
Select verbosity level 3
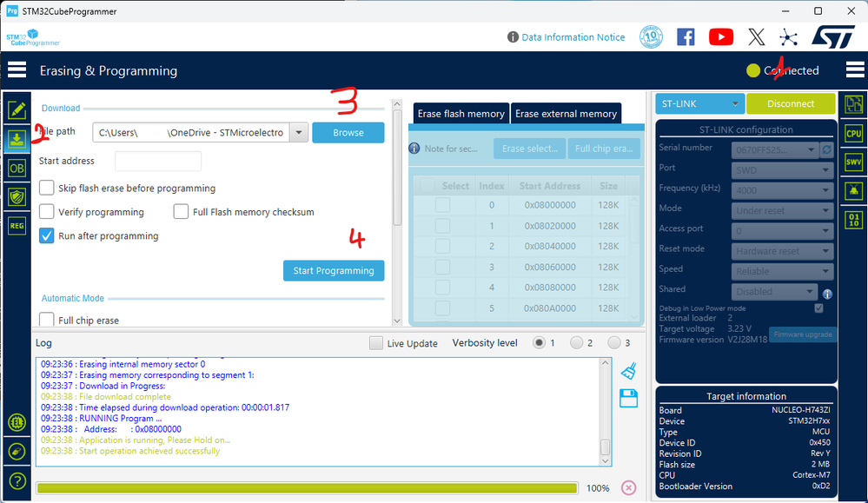tap(614, 343)
